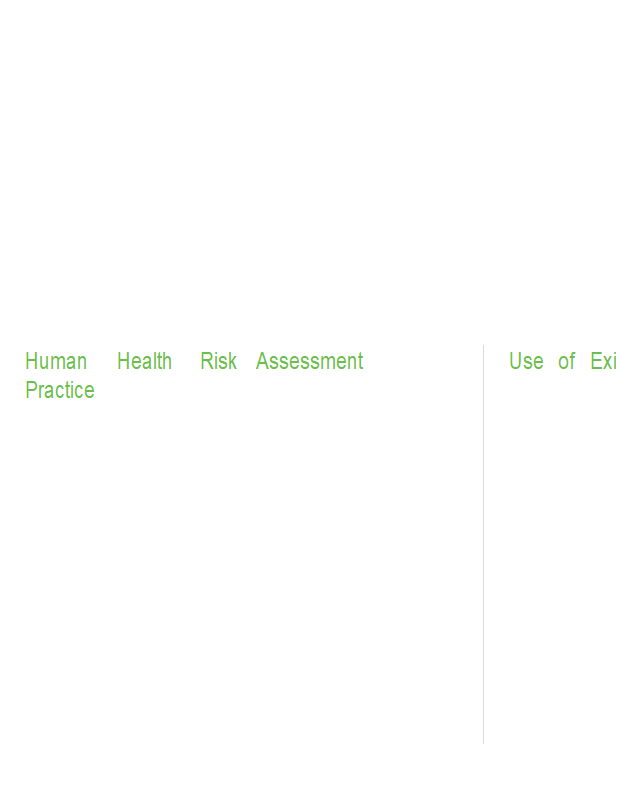Image resolution: width=618 pixels, height=800 pixels.
Task: Click the cut-off word "Exi" at right edge
Action: (x=603, y=362)
